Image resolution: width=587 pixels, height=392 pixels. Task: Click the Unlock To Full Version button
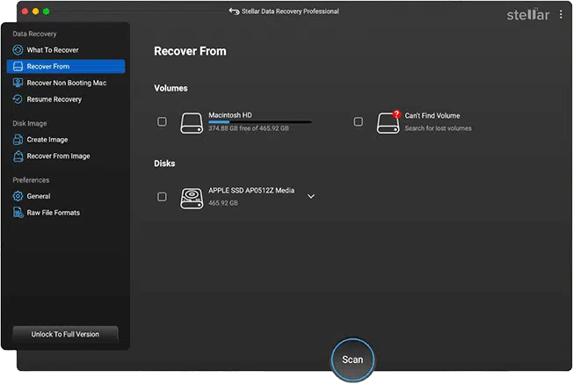(65, 334)
